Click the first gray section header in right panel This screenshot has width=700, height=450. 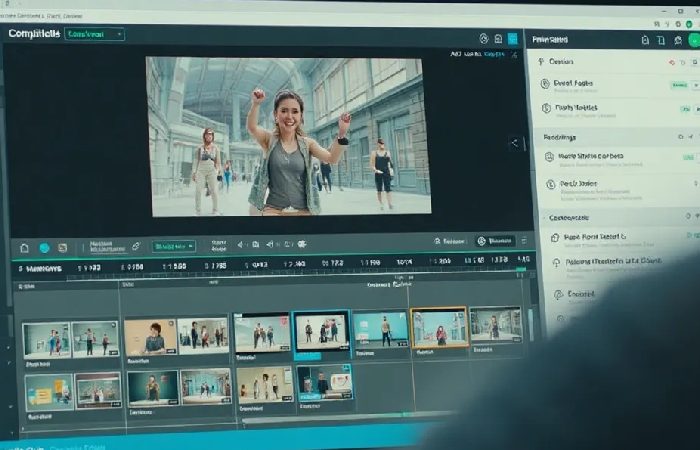618,137
